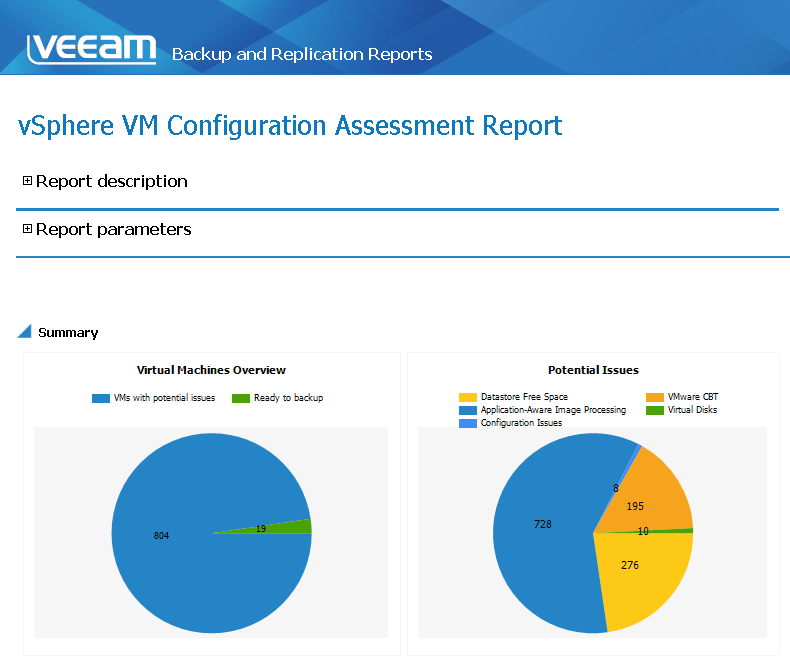Expand the Report description section
The width and height of the screenshot is (790, 658).
tap(27, 180)
